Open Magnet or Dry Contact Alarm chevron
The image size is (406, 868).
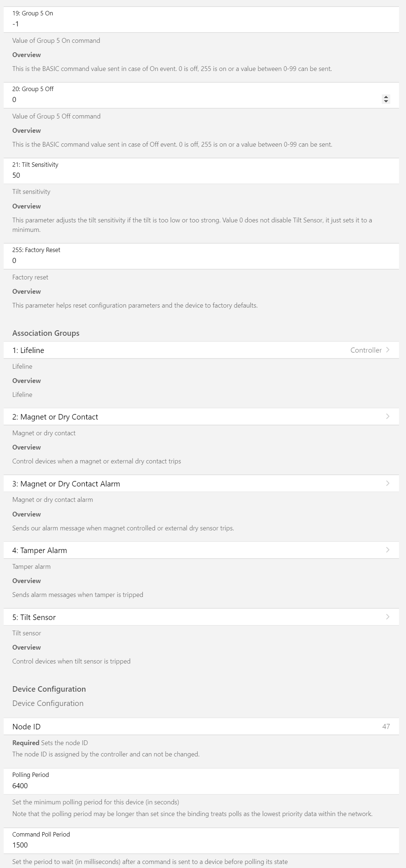[x=388, y=484]
